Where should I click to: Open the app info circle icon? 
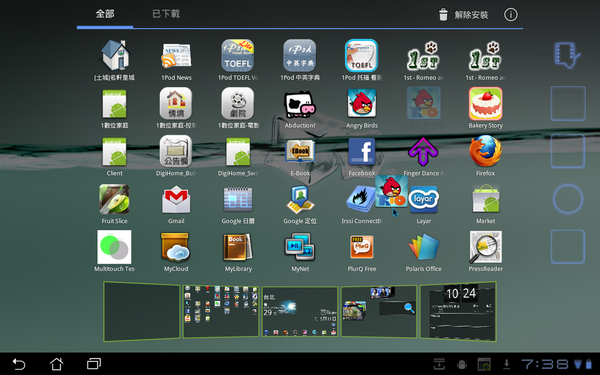pos(510,15)
